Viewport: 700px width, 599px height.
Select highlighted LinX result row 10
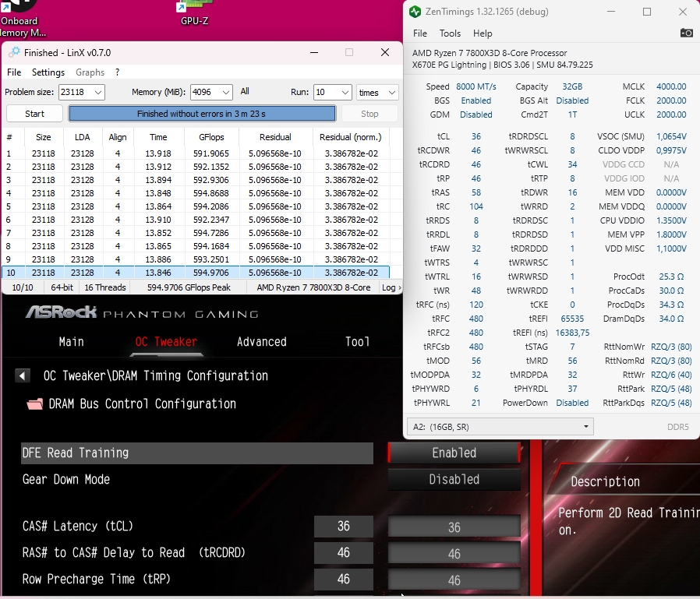(x=196, y=273)
